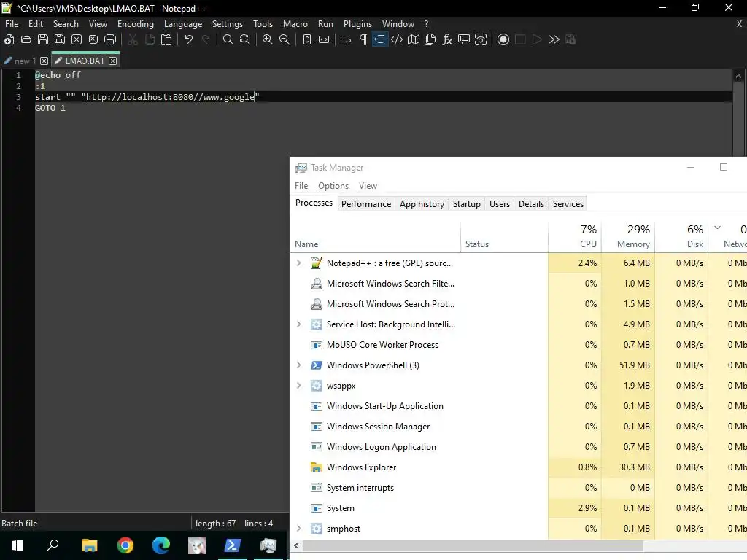Viewport: 747px width, 560px height.
Task: Open the Plugins menu
Action: tap(357, 24)
